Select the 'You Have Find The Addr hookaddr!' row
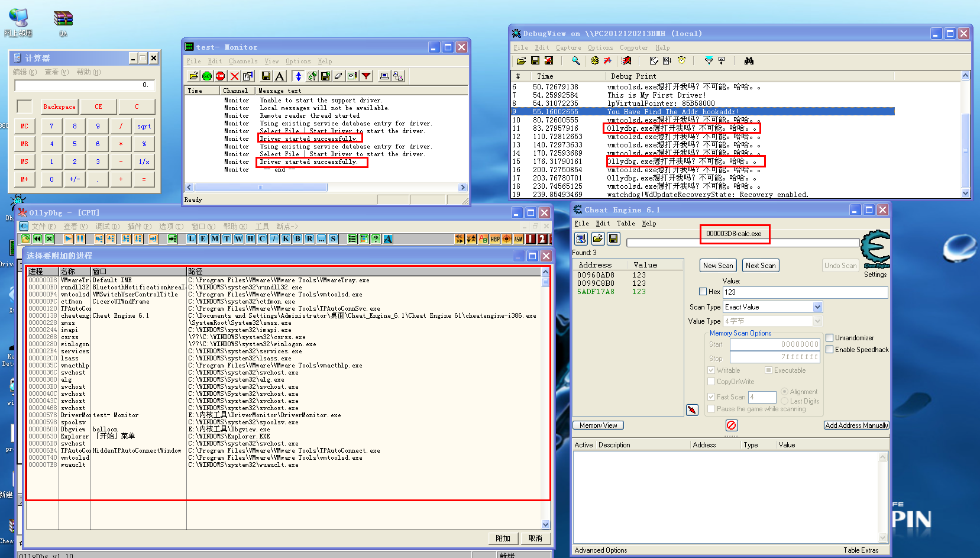The width and height of the screenshot is (980, 558). click(703, 111)
